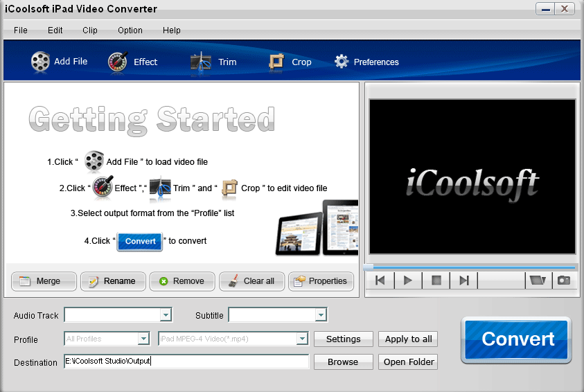
Task: Click the Settings button
Action: tap(344, 339)
